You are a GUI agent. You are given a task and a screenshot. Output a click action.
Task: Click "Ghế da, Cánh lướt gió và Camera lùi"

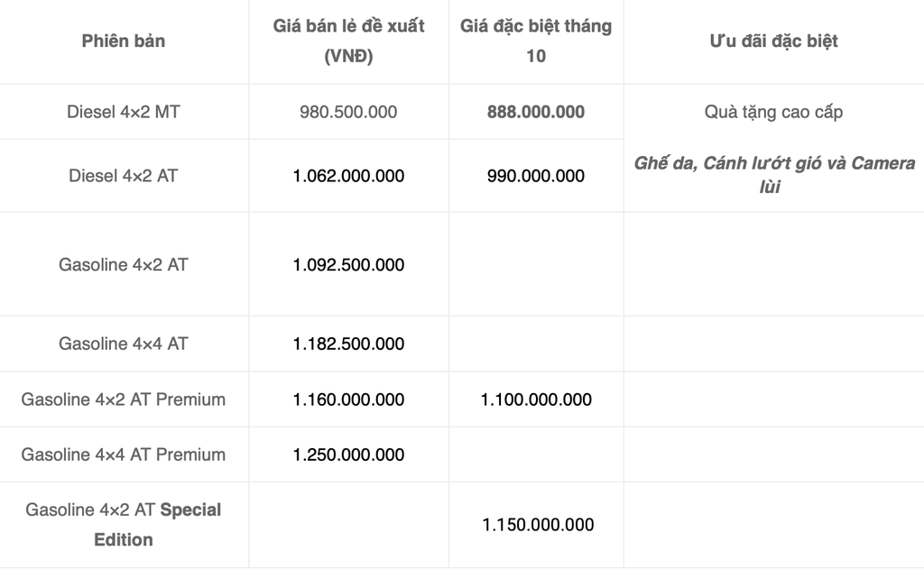point(773,175)
